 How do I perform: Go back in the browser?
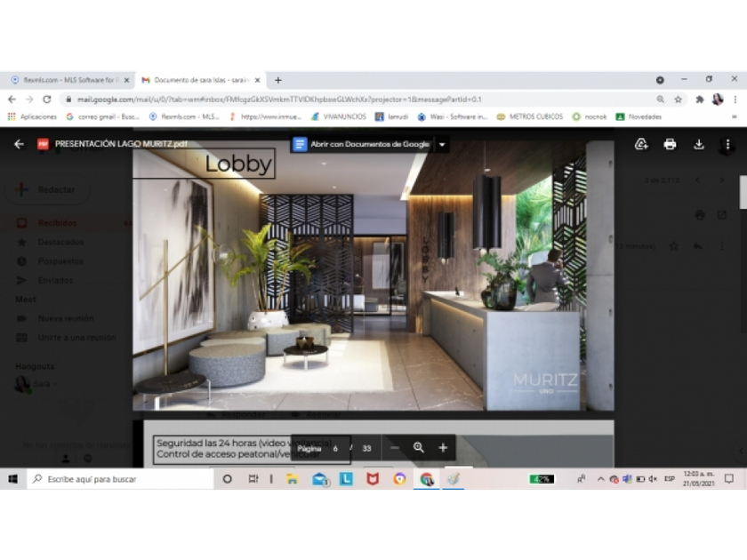point(12,99)
